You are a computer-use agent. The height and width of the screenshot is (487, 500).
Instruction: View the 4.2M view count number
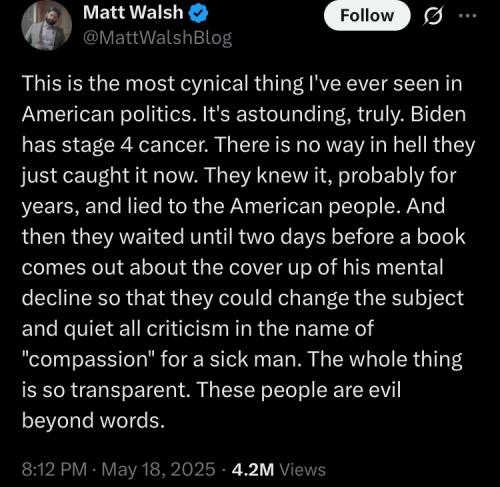click(253, 469)
